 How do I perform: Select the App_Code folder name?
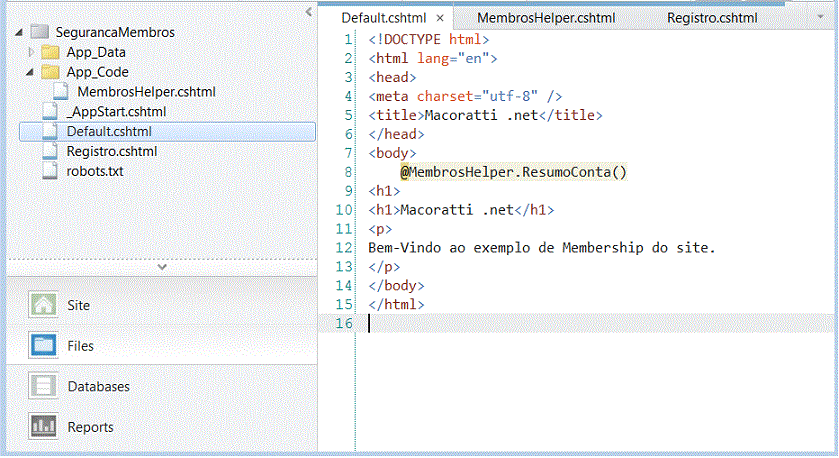(x=97, y=72)
